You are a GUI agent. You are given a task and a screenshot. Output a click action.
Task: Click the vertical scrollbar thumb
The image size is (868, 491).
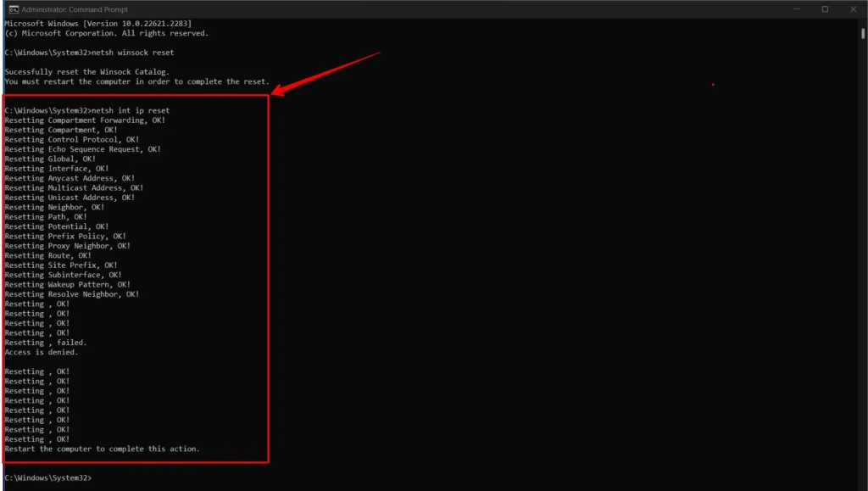(863, 33)
